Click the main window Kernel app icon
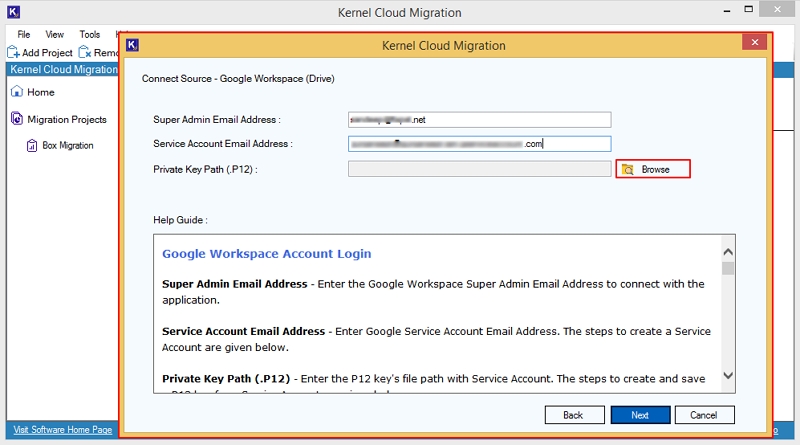 [14, 12]
